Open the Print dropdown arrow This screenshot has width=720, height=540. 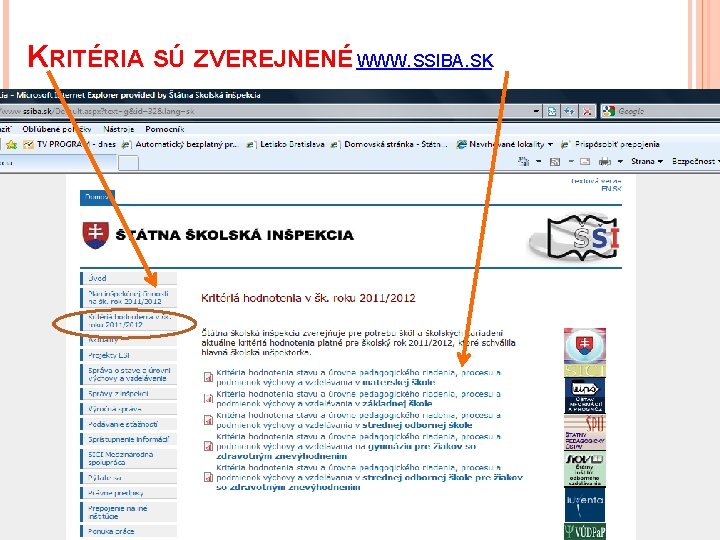tap(620, 161)
